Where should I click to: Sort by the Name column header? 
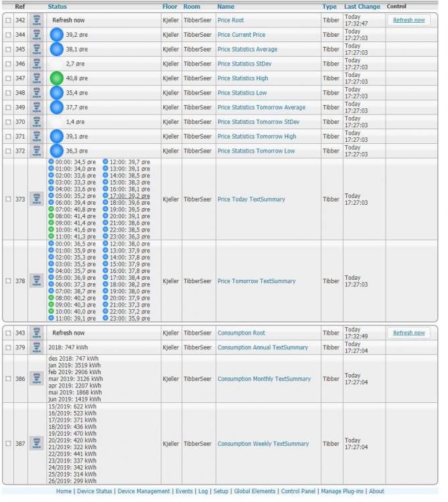point(226,7)
